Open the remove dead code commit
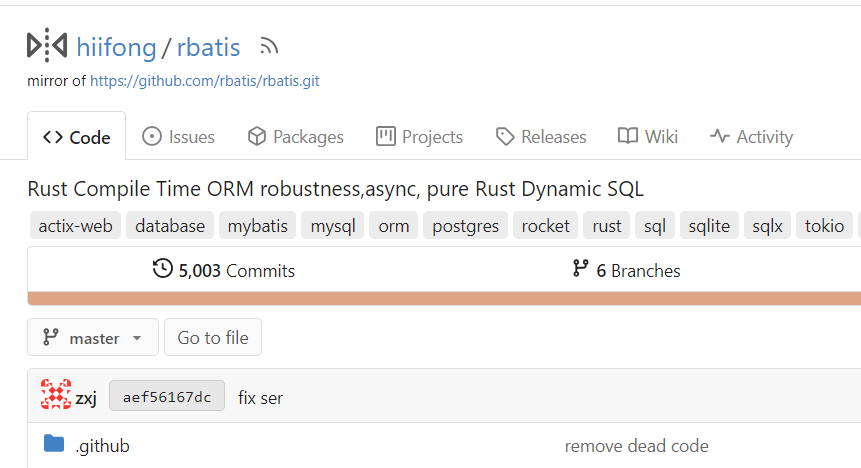Screen dimensions: 861x468 [636, 446]
